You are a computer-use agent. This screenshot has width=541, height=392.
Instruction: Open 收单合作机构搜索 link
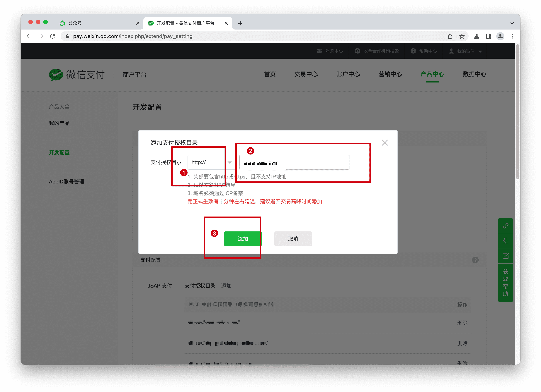377,51
